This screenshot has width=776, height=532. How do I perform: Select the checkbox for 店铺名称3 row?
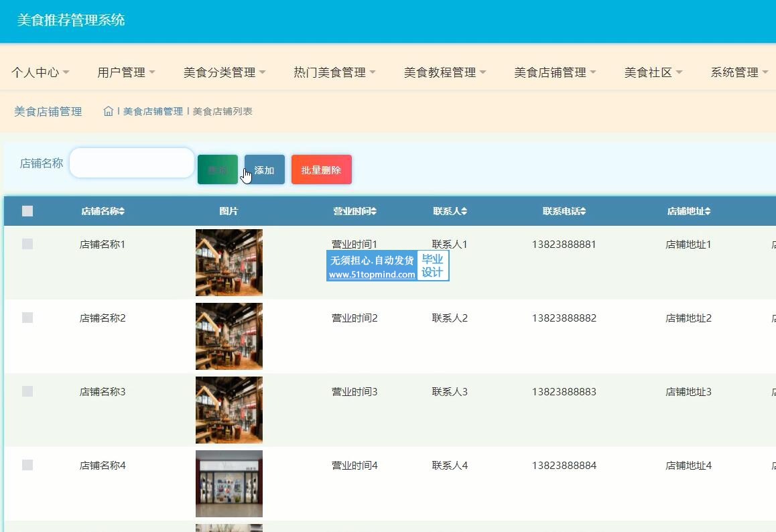(27, 391)
